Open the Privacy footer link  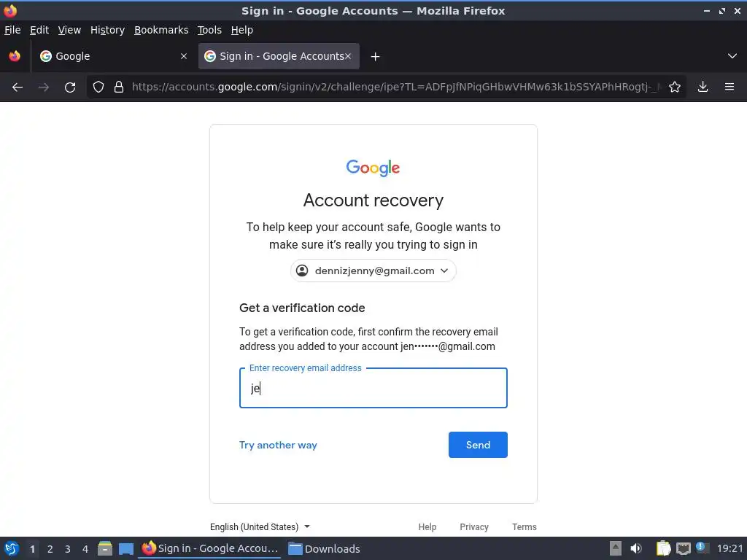pos(474,526)
